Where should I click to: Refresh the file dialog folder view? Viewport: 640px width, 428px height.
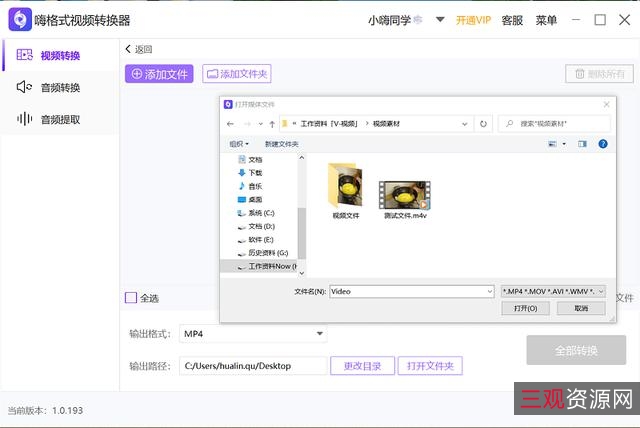[483, 124]
